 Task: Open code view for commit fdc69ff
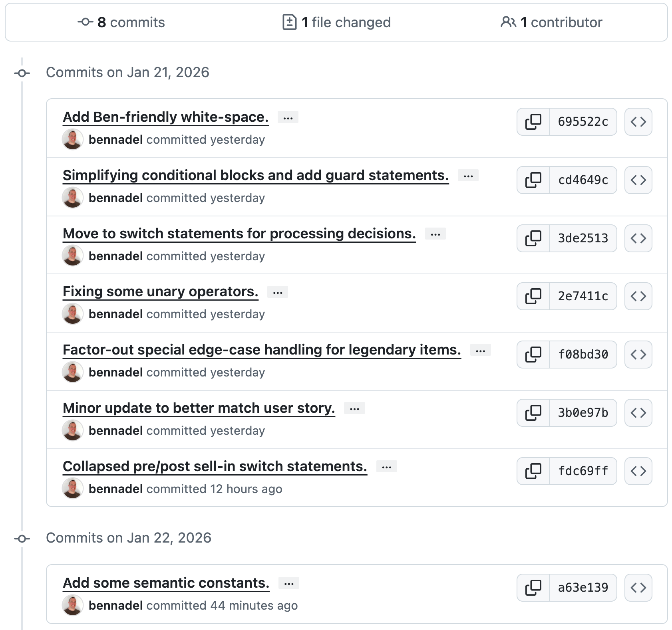(638, 471)
